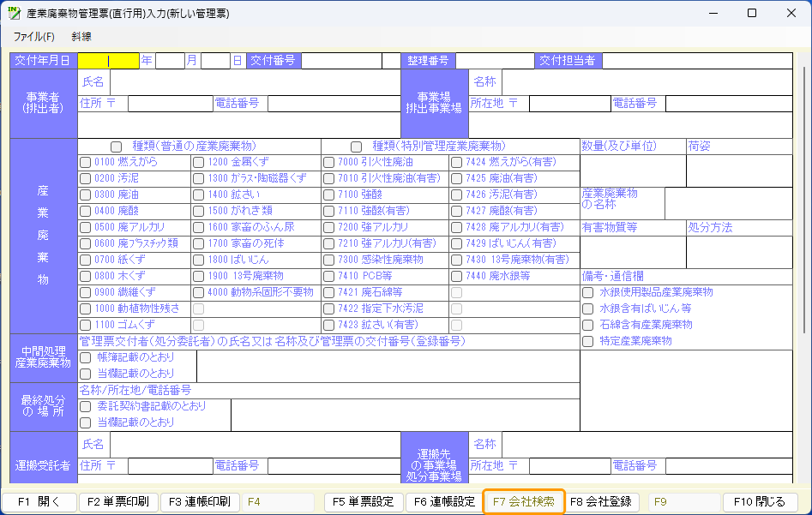Click F8 会社登録 to register a company
812x515 pixels.
[603, 502]
